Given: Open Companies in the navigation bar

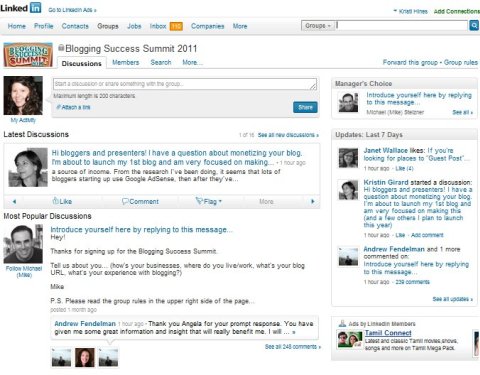Looking at the screenshot, I should click(207, 26).
